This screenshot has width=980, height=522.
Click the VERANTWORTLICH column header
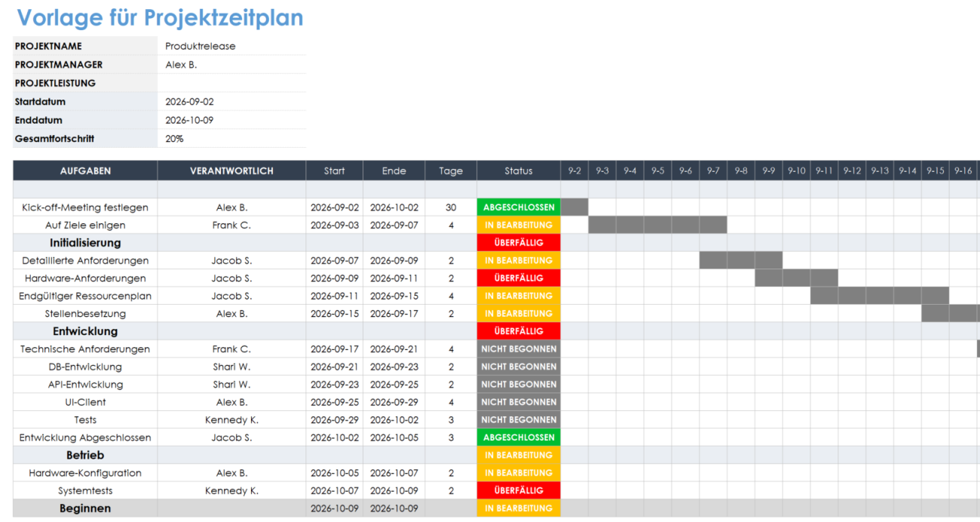231,171
